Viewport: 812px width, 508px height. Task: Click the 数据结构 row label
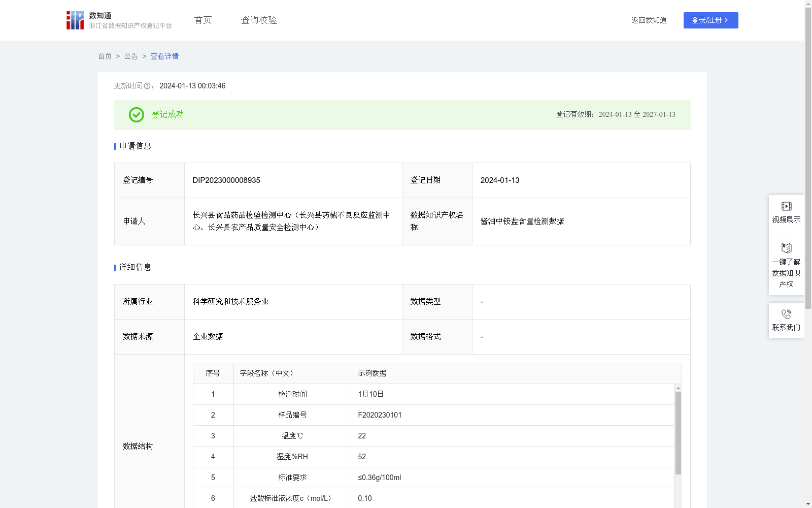138,446
